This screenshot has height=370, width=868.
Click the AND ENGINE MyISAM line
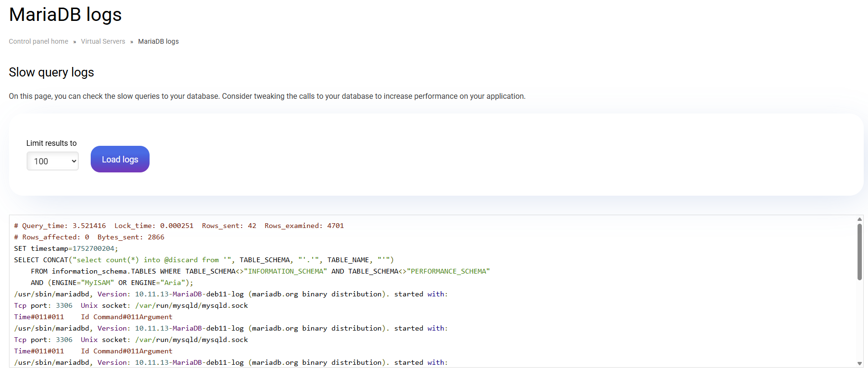tap(112, 283)
